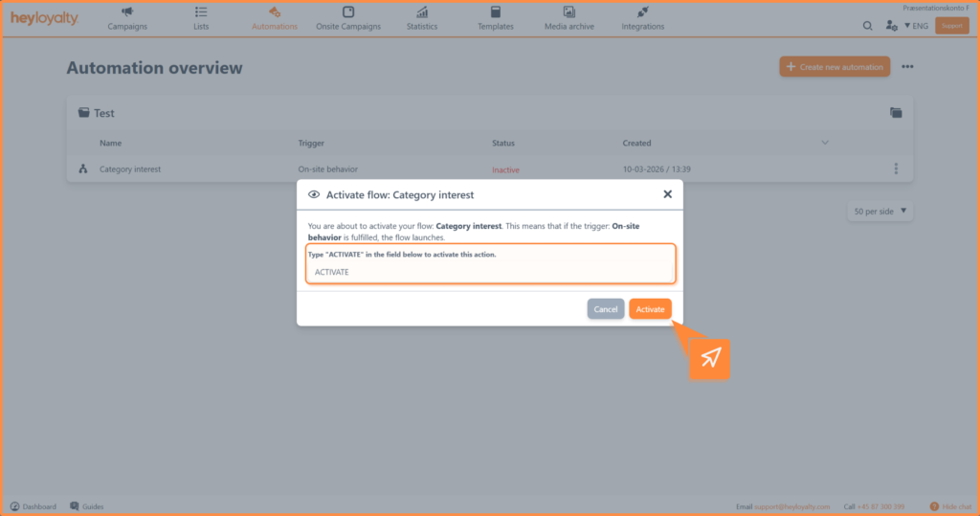Go to Onsite Campaigns

pos(348,18)
